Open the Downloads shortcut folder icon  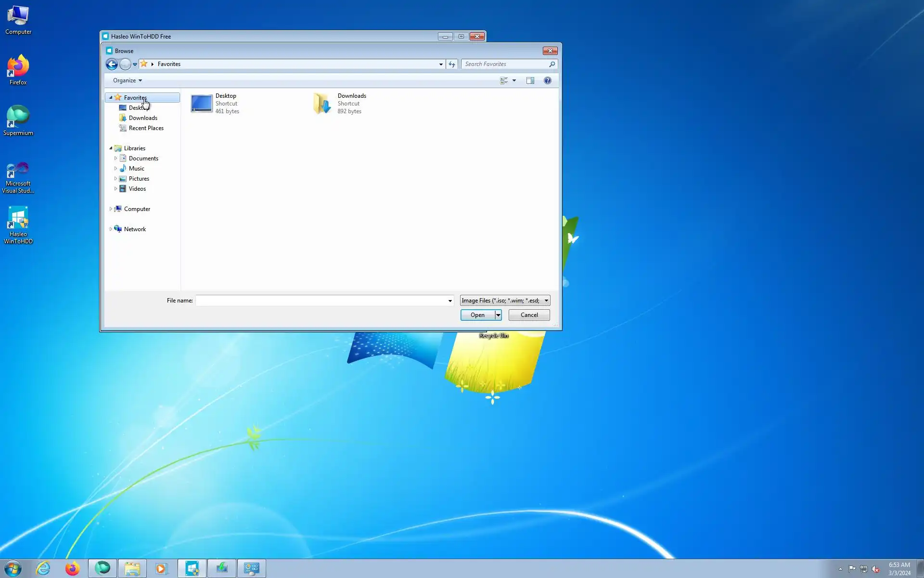[x=322, y=104]
